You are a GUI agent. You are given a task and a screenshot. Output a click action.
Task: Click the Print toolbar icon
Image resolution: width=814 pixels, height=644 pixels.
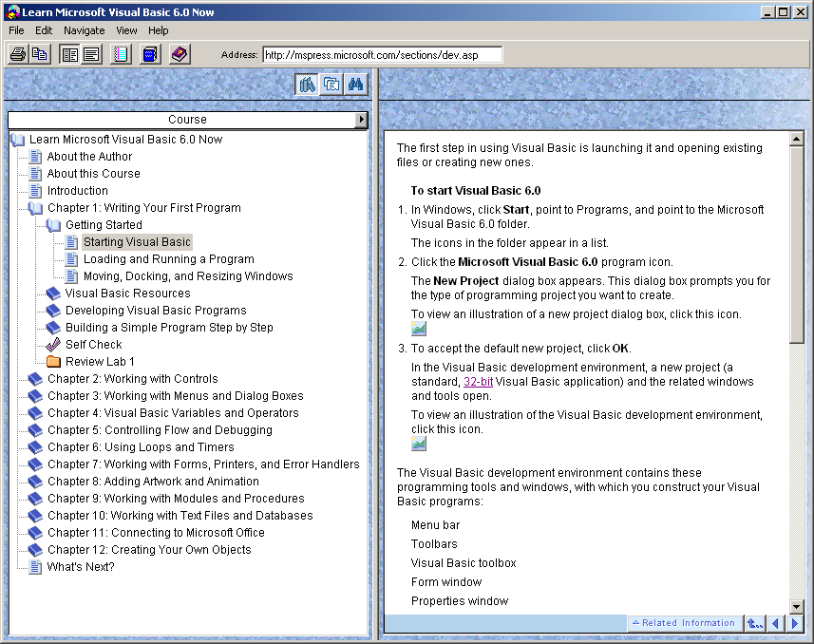coord(18,54)
